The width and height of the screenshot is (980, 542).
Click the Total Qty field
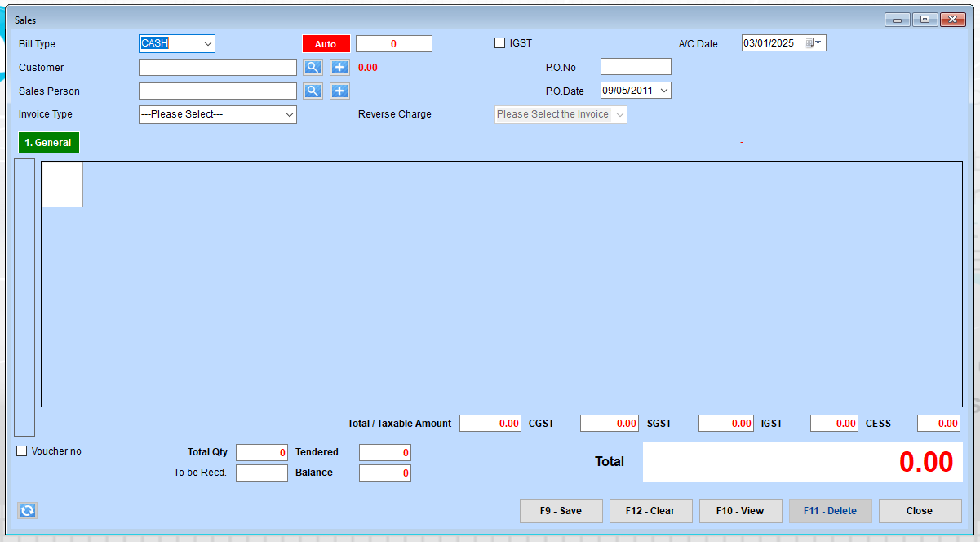tap(262, 452)
